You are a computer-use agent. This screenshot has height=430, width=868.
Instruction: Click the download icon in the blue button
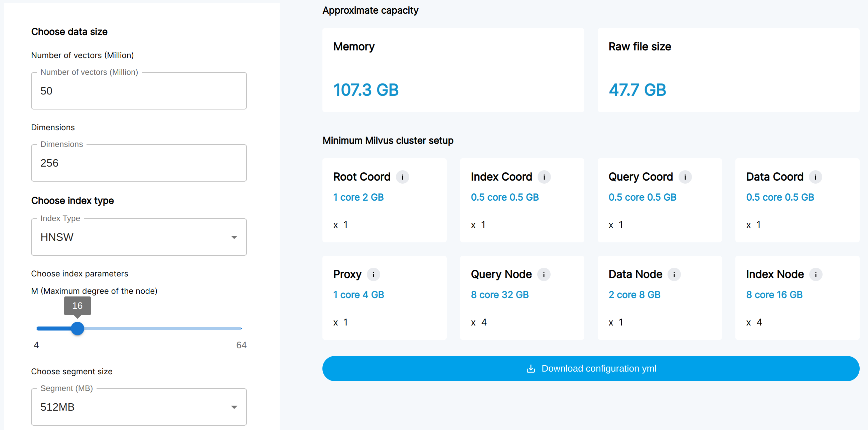coord(531,368)
